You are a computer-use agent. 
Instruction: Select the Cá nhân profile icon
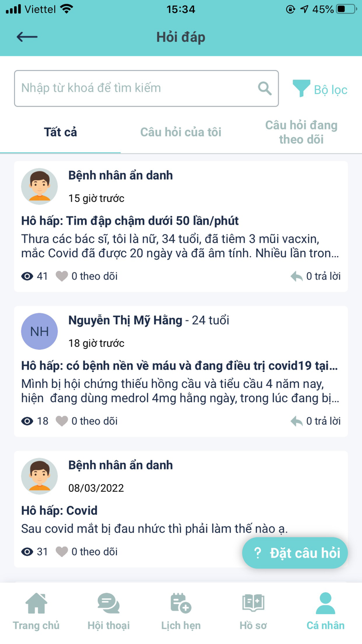(325, 602)
